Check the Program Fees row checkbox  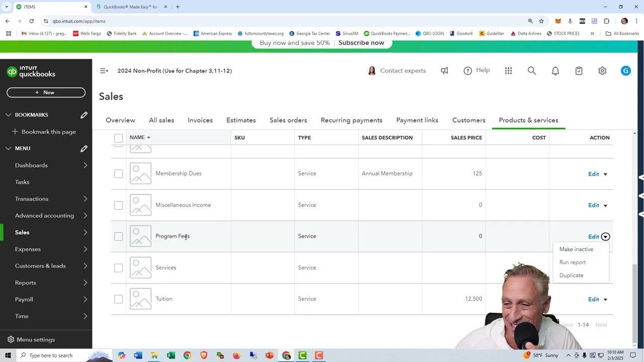tap(118, 236)
